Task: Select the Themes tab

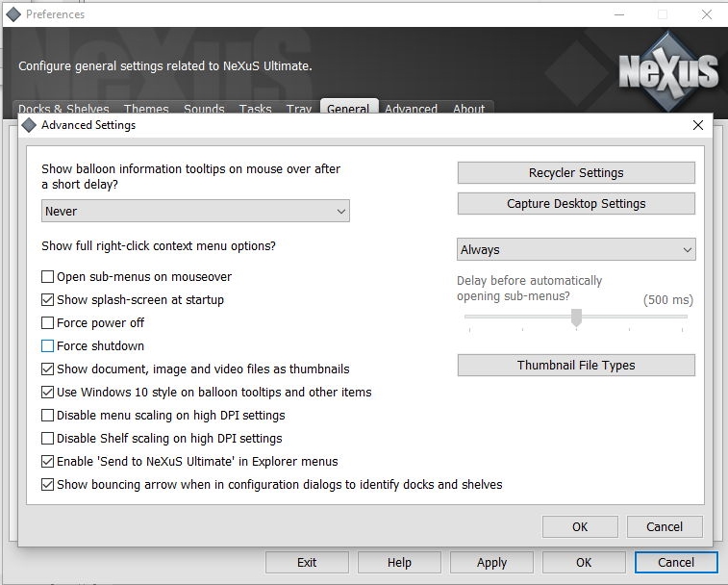Action: pos(146,109)
